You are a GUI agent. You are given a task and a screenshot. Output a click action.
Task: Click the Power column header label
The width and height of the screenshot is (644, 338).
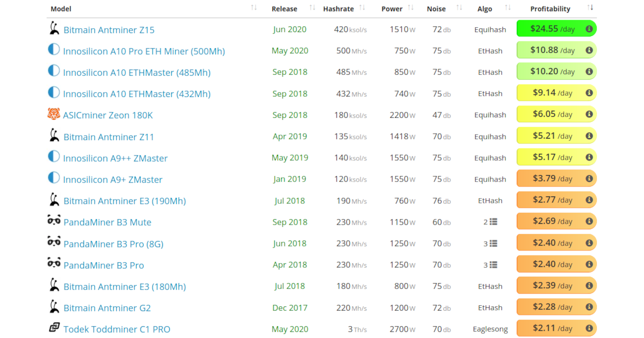tap(392, 9)
